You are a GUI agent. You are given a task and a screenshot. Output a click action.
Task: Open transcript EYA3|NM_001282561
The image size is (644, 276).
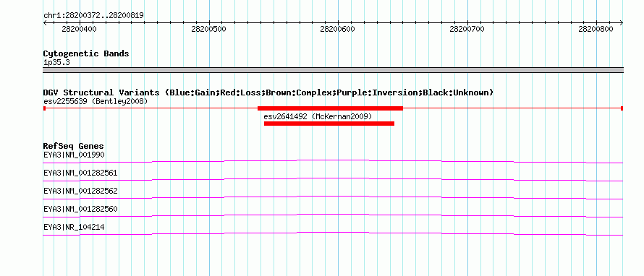coord(80,173)
